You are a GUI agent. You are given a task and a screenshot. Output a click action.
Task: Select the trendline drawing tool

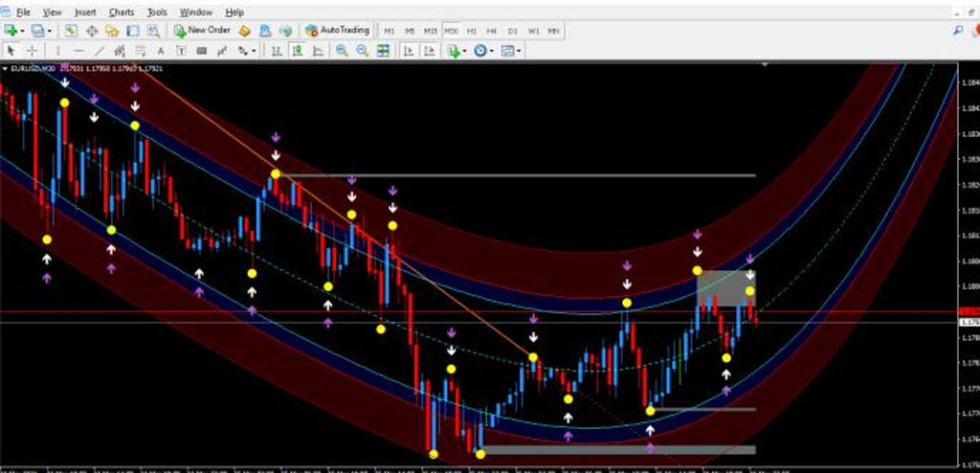click(99, 51)
